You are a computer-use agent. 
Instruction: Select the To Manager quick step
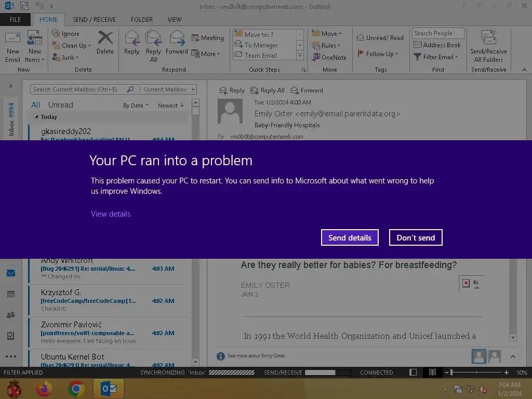[x=264, y=45]
